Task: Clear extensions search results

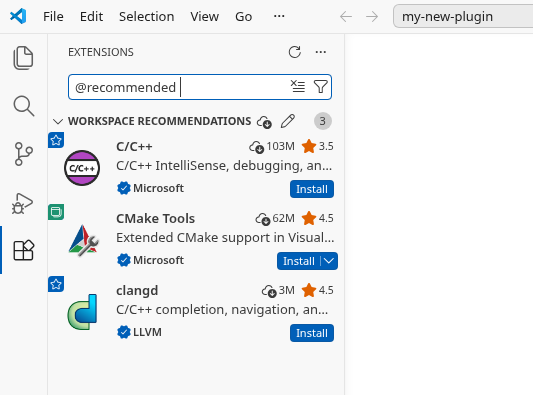Action: tap(298, 86)
